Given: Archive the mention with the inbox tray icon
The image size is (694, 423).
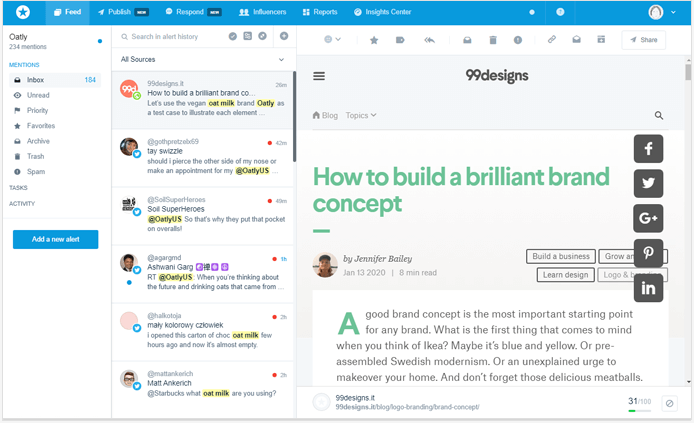Looking at the screenshot, I should coord(467,40).
